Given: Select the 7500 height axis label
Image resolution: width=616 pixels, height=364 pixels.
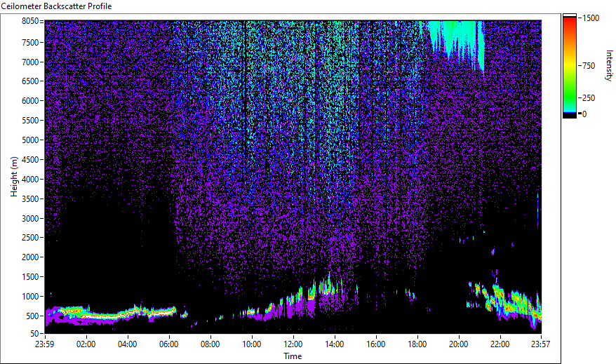Looking at the screenshot, I should click(x=30, y=42).
